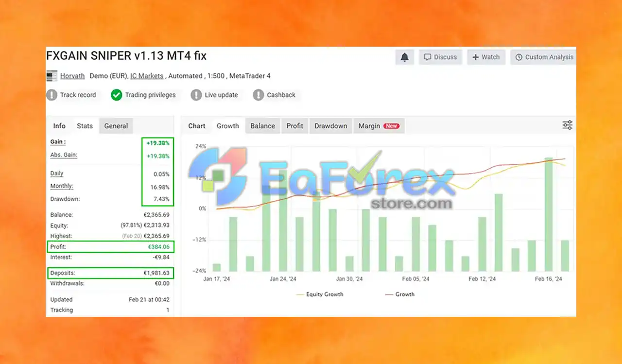Click the FXGAIN SNIPER v1.13 MT4 fix title
This screenshot has height=364, width=622.
[126, 56]
